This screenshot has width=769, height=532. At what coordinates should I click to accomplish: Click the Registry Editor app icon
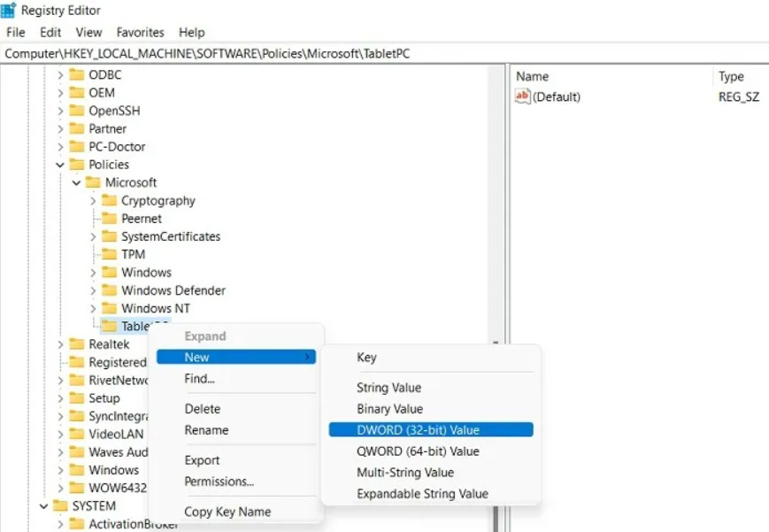[9, 11]
